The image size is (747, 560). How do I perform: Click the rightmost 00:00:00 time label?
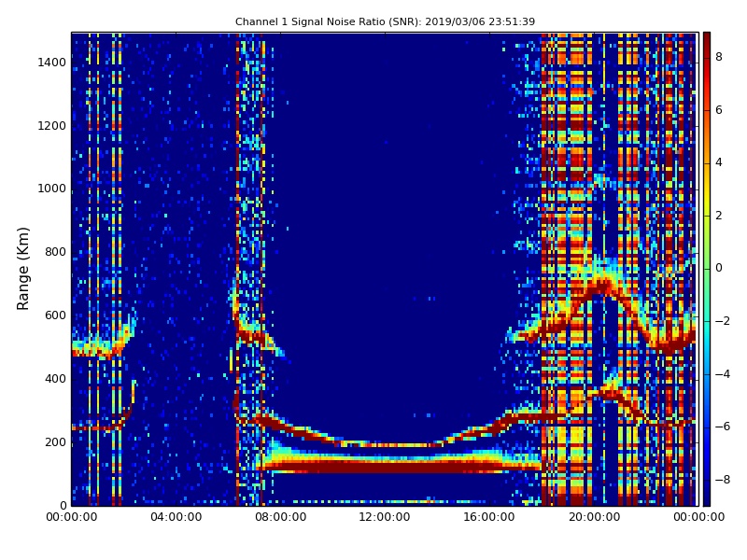[698, 517]
